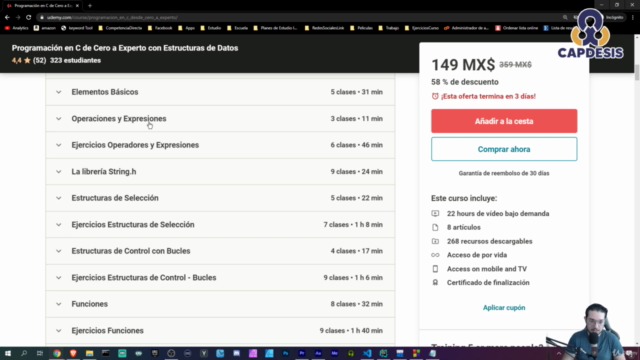Open the Apps bookmark folder
This screenshot has height=360, width=640.
186,28
